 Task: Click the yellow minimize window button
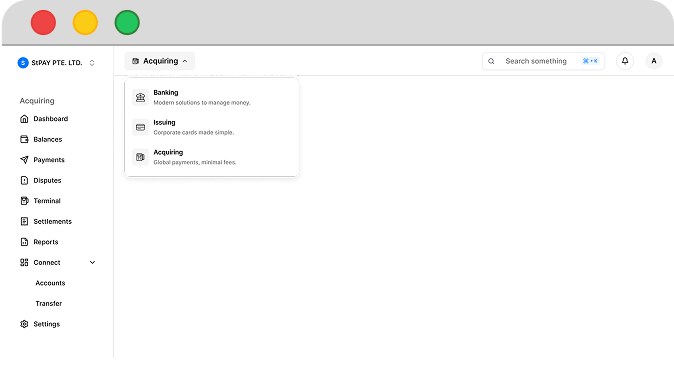(x=85, y=22)
